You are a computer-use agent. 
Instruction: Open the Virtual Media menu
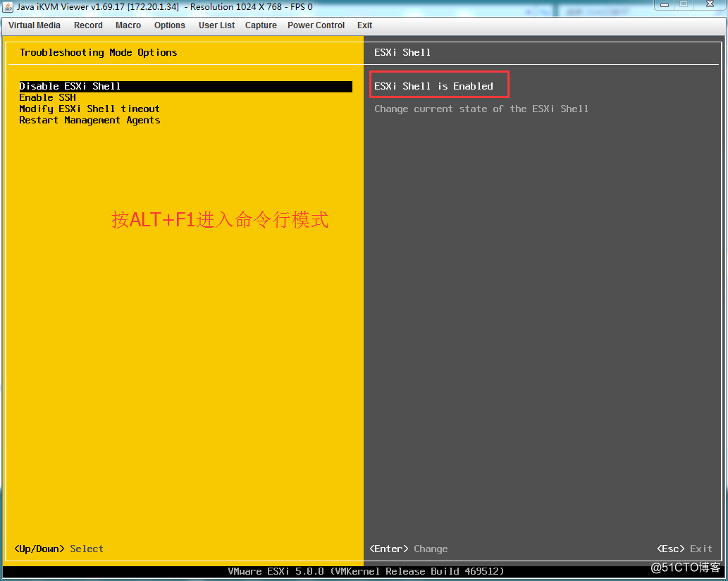[x=35, y=25]
